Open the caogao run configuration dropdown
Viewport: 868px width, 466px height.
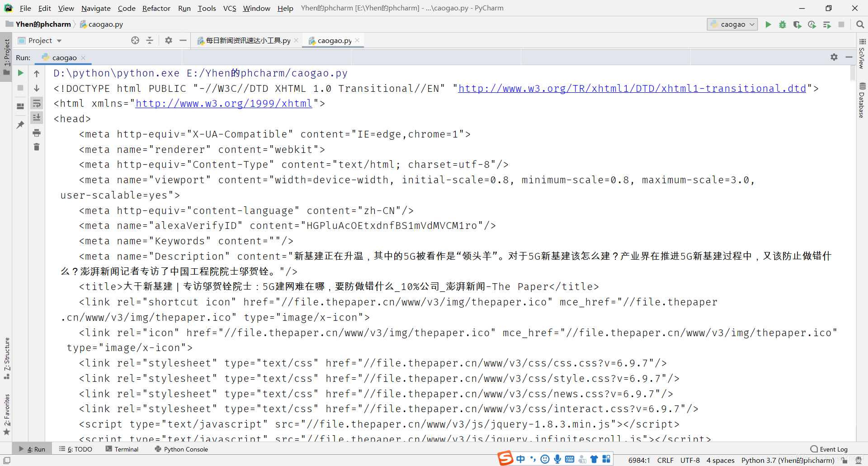coord(732,24)
